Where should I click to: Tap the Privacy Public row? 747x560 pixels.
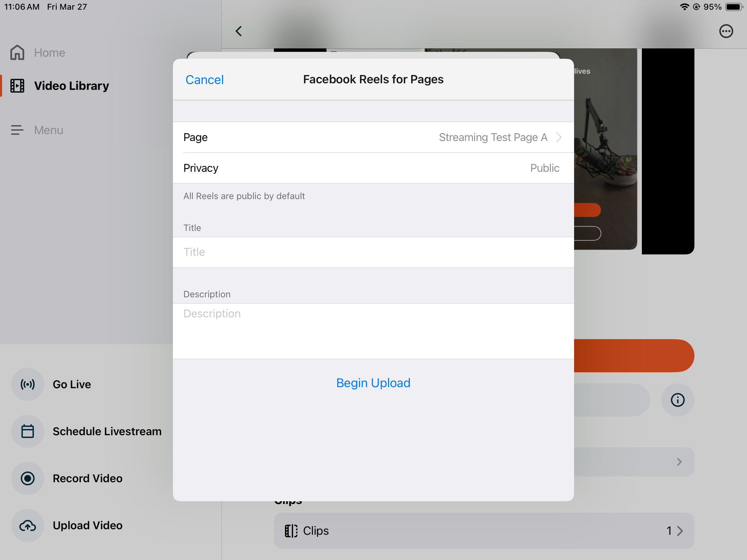pyautogui.click(x=373, y=168)
